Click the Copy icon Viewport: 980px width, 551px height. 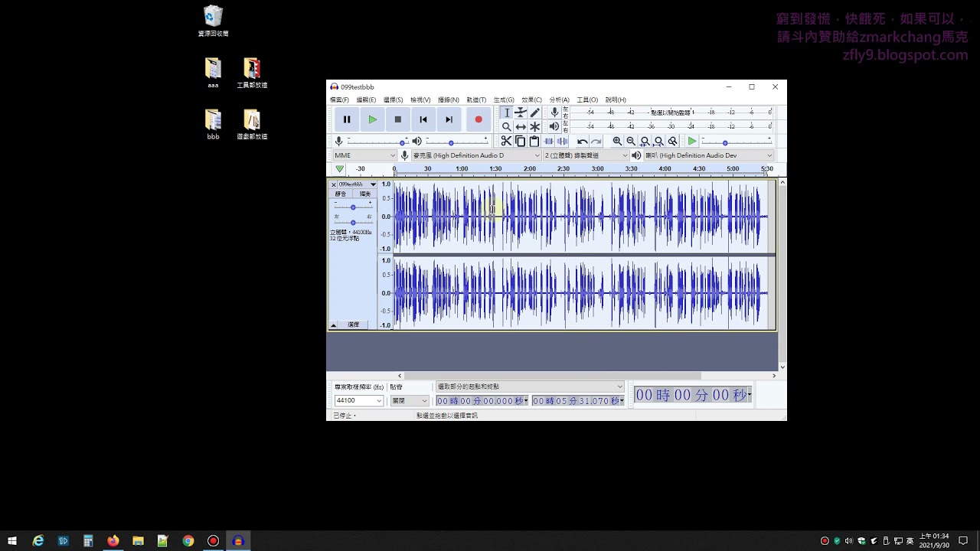pyautogui.click(x=521, y=141)
